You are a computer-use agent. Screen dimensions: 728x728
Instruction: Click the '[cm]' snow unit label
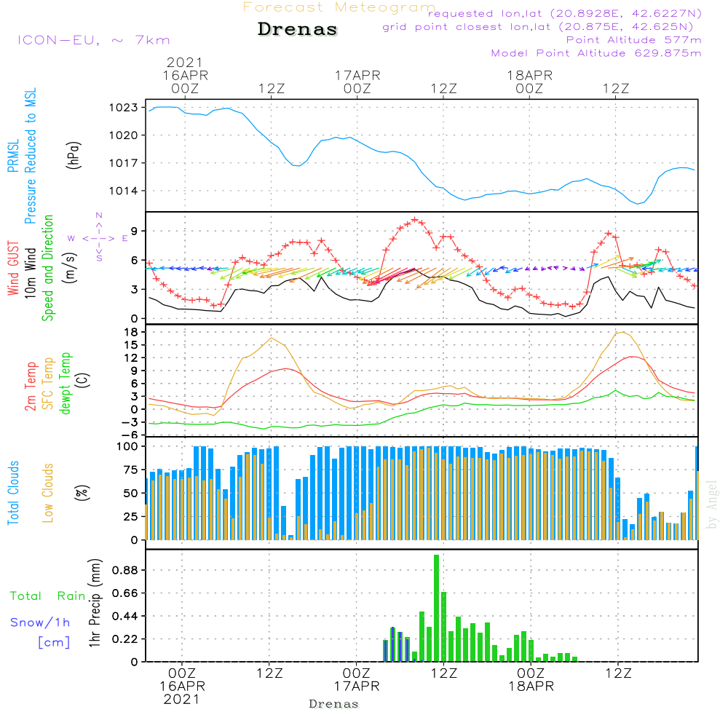54,642
